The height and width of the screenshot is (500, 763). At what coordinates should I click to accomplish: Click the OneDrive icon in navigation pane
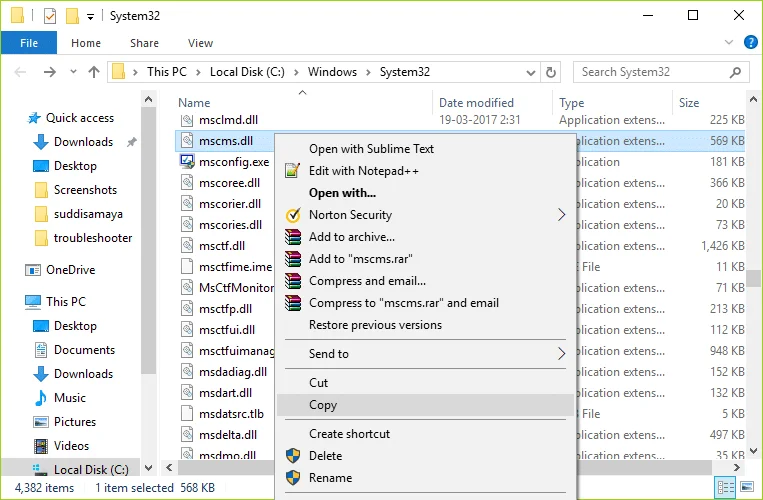pos(33,270)
